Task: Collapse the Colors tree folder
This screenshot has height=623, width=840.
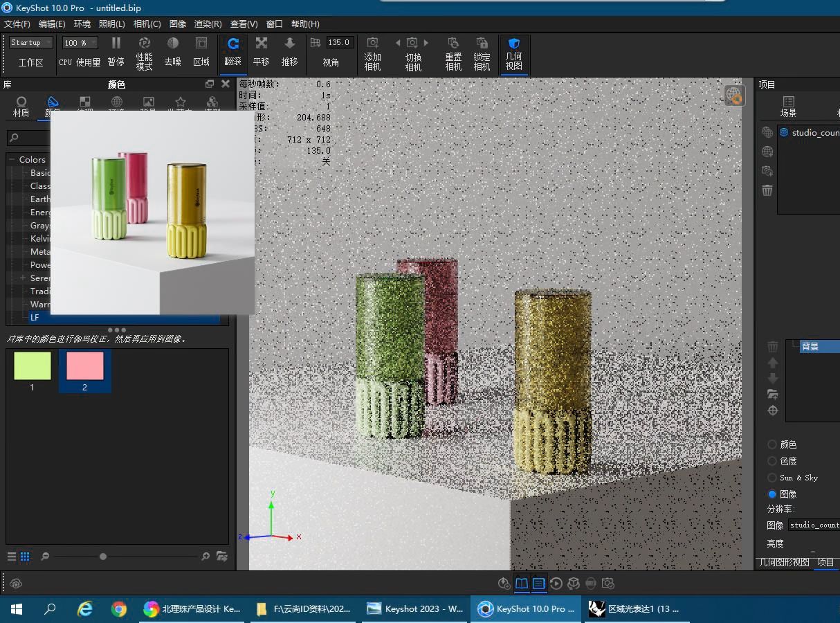Action: [x=12, y=159]
